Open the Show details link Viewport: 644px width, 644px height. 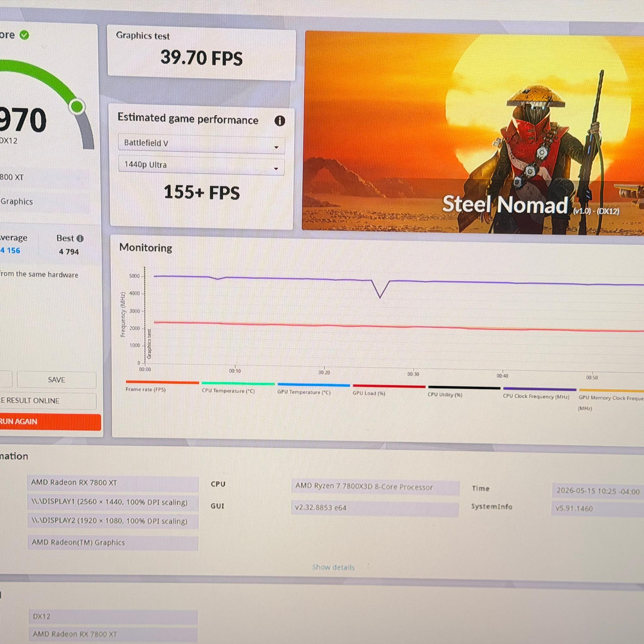(333, 567)
